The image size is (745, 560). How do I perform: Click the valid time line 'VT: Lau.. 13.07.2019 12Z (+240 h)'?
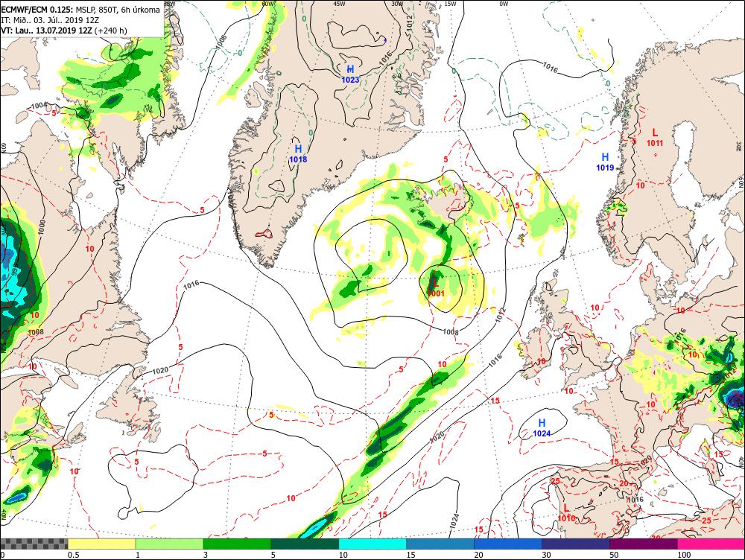64,31
